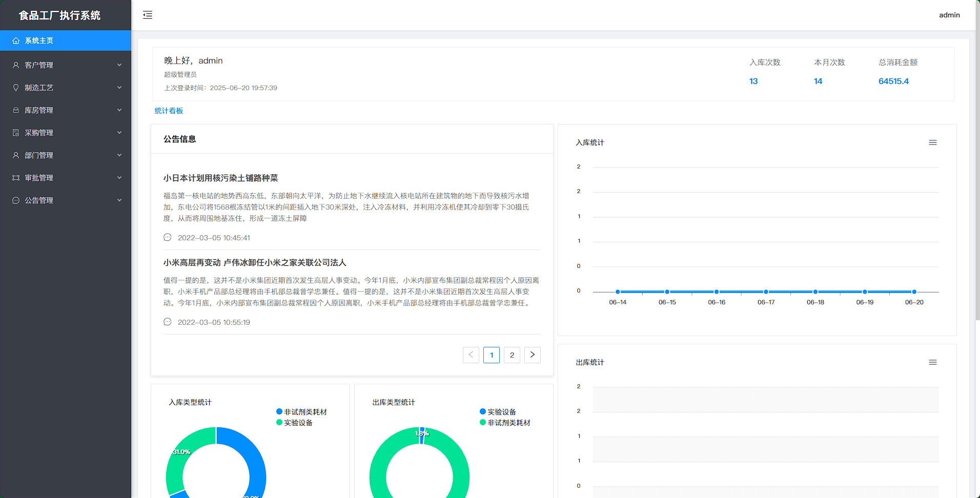Toggle 非试剂类耗材 legend in 入库类型统计
The image size is (980, 498).
tap(301, 412)
